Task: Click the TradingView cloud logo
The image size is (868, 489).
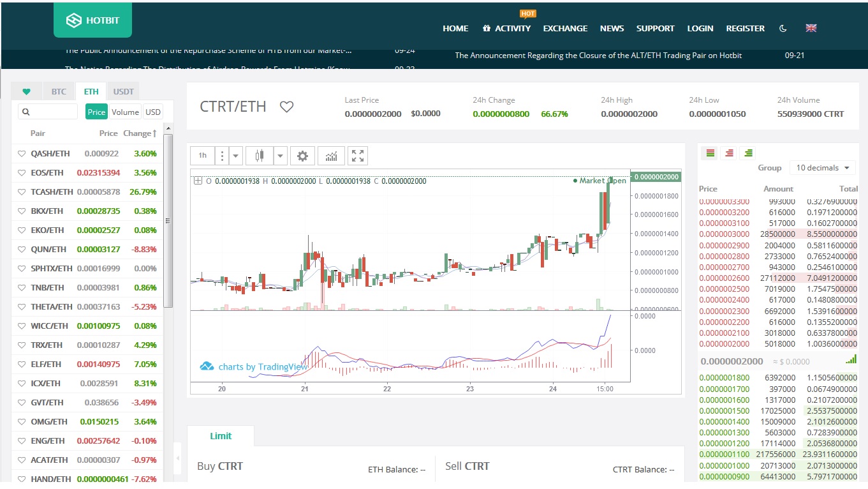Action: coord(207,366)
